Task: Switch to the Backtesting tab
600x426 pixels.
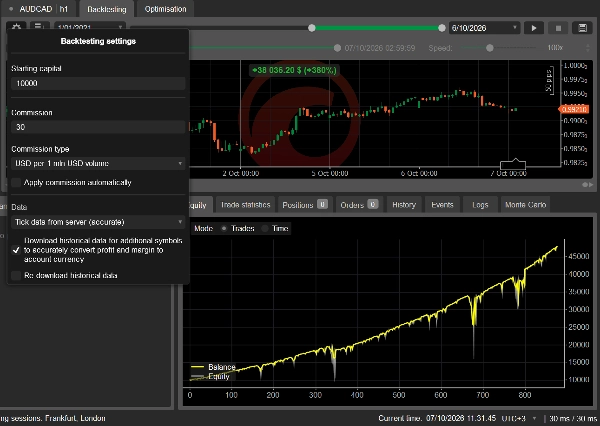Action: pos(107,9)
